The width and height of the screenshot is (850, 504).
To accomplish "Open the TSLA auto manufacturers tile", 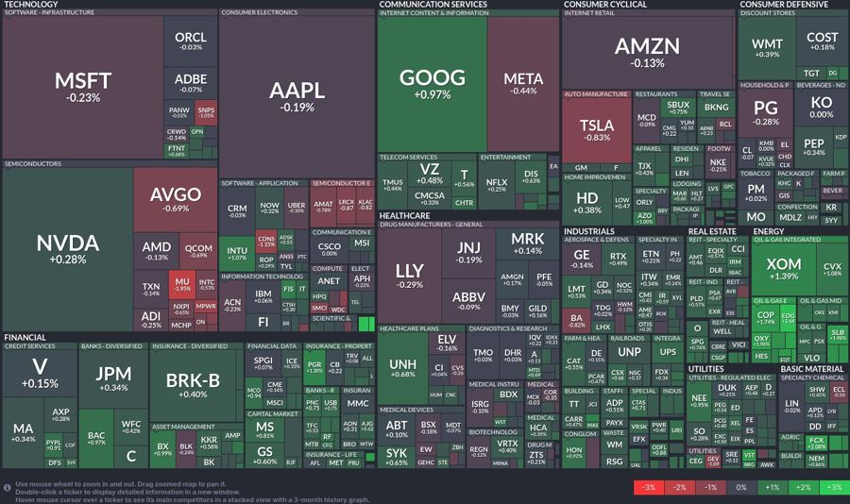I will click(597, 130).
